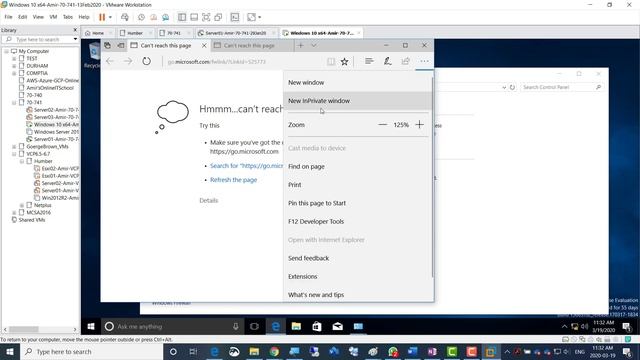Click the unity mode toolbar icon
The height and width of the screenshot is (360, 640).
pos(218,17)
